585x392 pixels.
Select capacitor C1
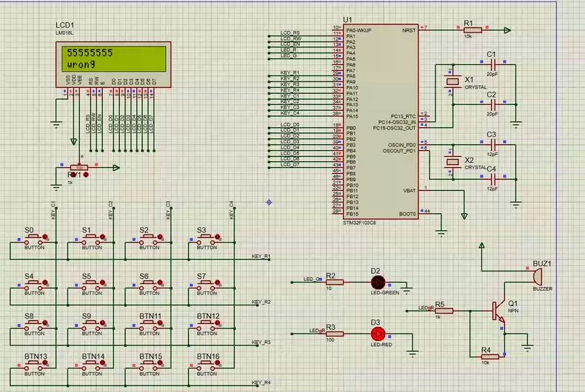(x=493, y=64)
